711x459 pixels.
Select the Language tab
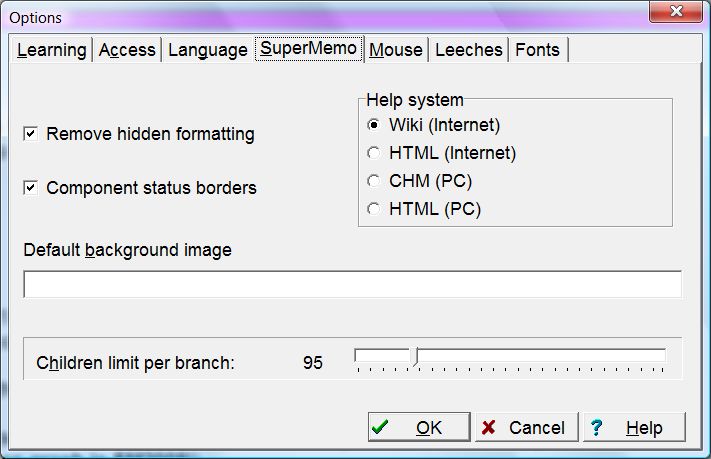[x=207, y=50]
